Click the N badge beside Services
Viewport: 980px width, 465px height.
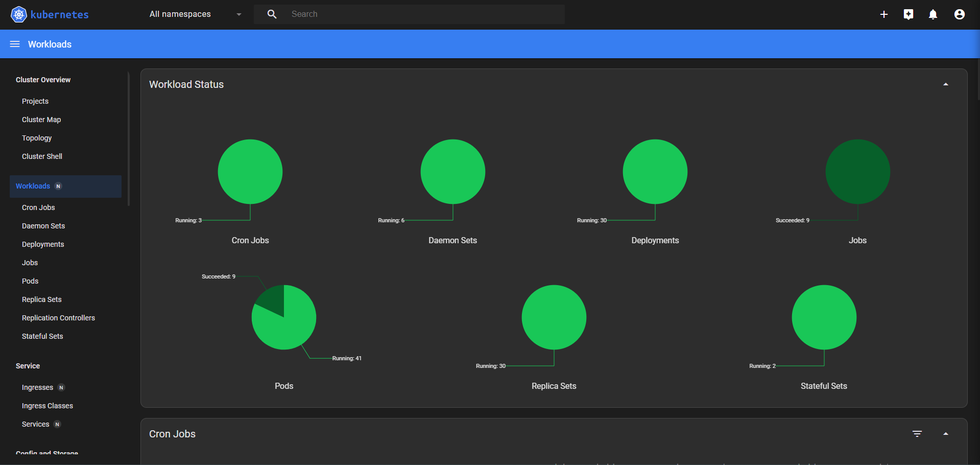pos(57,424)
